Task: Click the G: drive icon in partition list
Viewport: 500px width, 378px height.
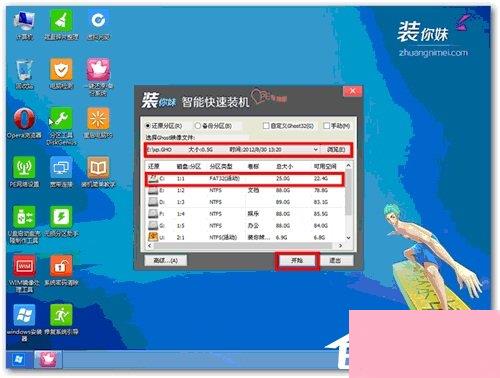Action: [x=153, y=225]
